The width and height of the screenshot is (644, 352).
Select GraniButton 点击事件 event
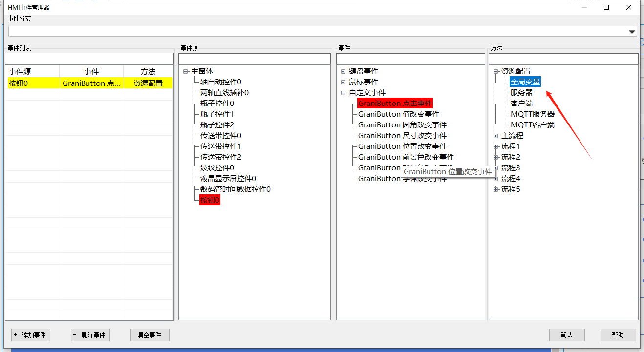coord(395,104)
